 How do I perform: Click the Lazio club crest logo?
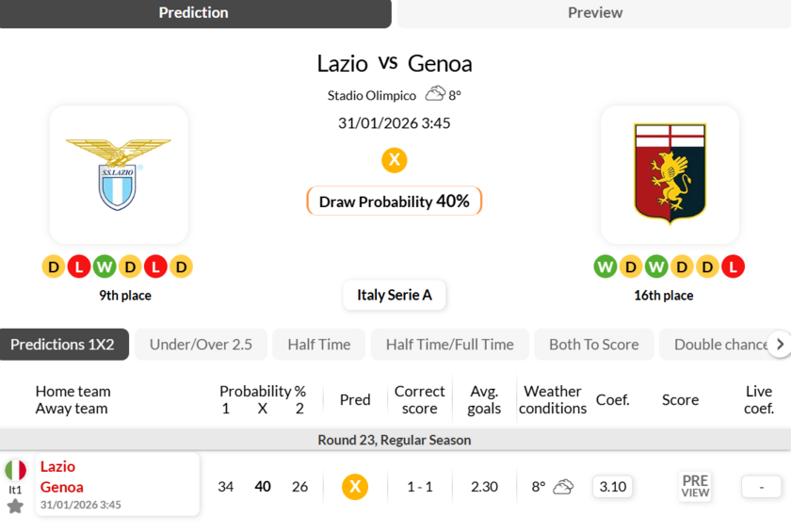119,174
